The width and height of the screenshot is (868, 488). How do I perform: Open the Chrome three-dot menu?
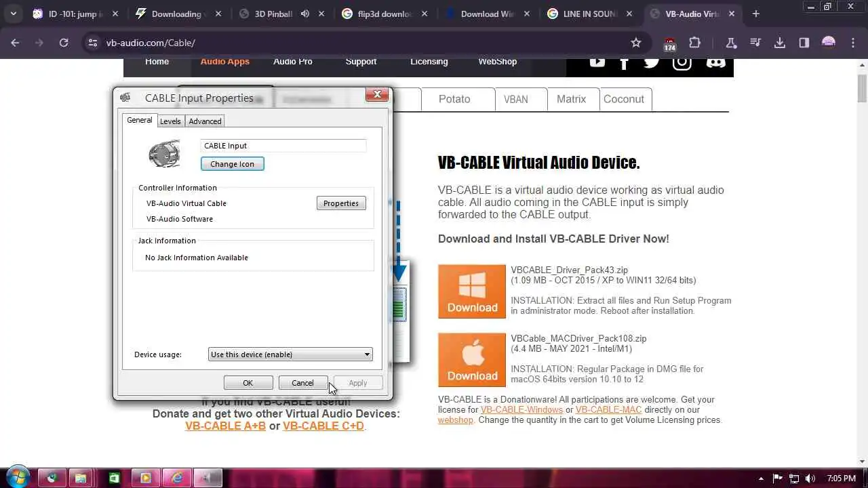click(x=853, y=43)
